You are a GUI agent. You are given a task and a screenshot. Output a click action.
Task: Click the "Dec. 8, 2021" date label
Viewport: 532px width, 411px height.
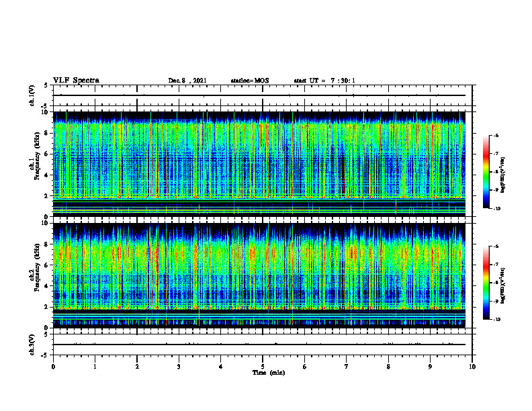187,81
